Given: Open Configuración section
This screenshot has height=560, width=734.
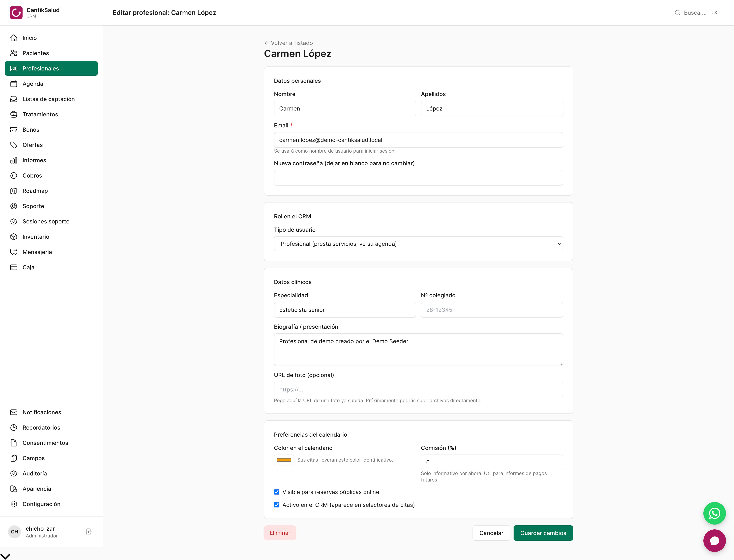Looking at the screenshot, I should click(x=51, y=504).
